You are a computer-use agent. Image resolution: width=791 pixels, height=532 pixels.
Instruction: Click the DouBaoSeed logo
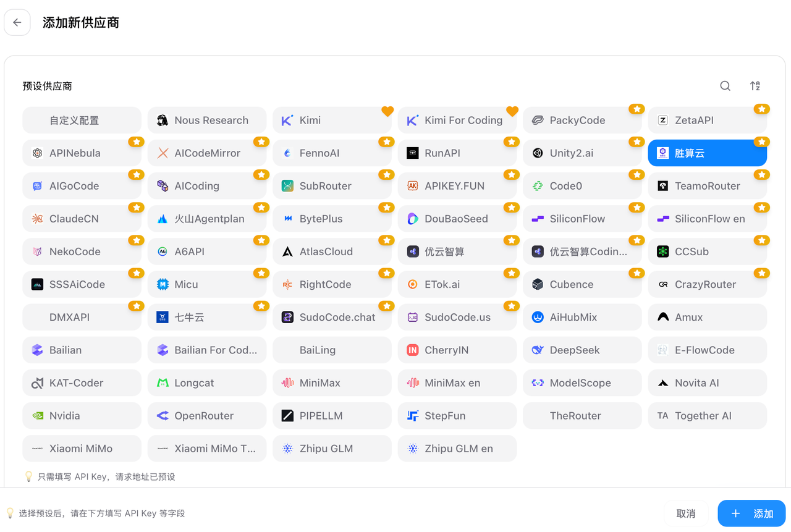413,219
